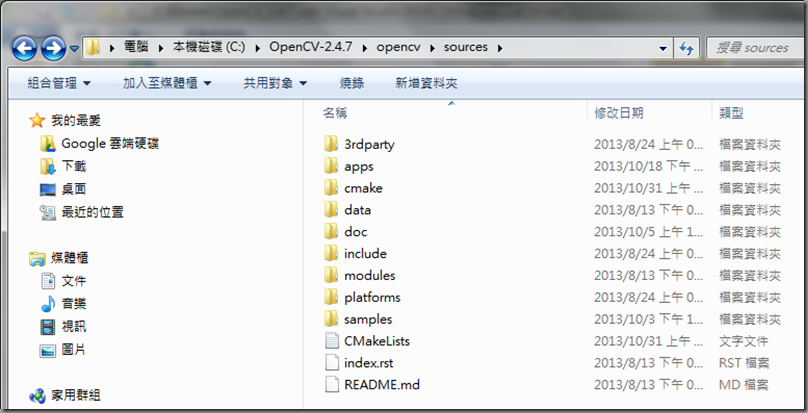Click the platforms folder icon
This screenshot has height=413, width=808.
tap(331, 297)
